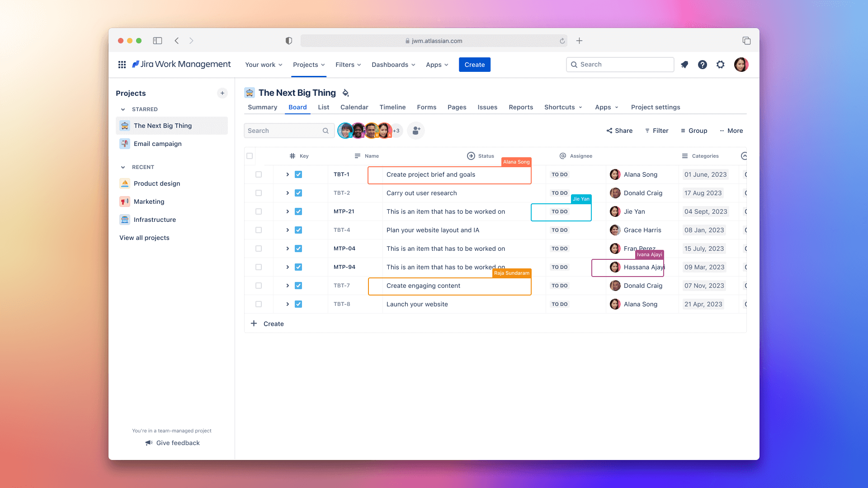Open the Summary tab
This screenshot has width=868, height=488.
[x=262, y=107]
